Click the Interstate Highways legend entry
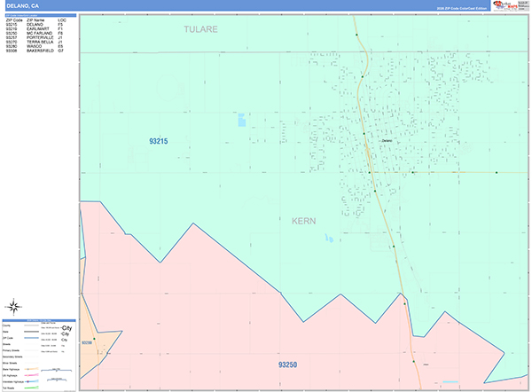This screenshot has height=392, width=532. [12, 382]
